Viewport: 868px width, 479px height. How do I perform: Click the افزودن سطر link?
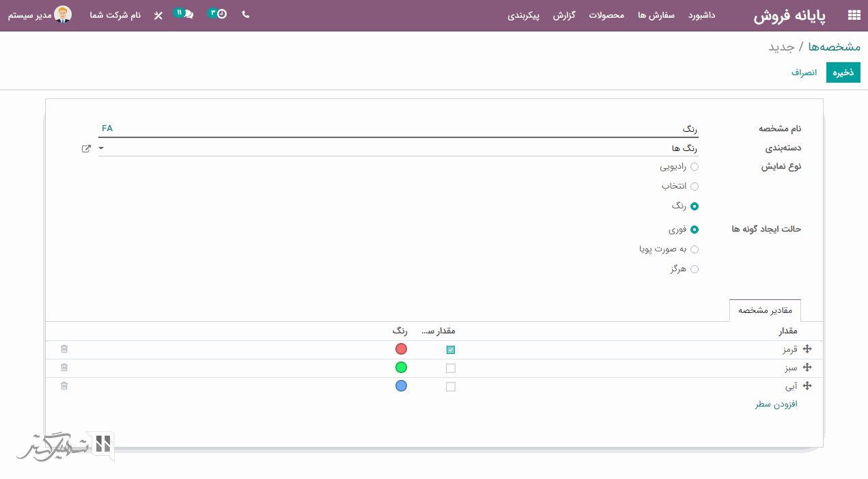[x=776, y=405]
